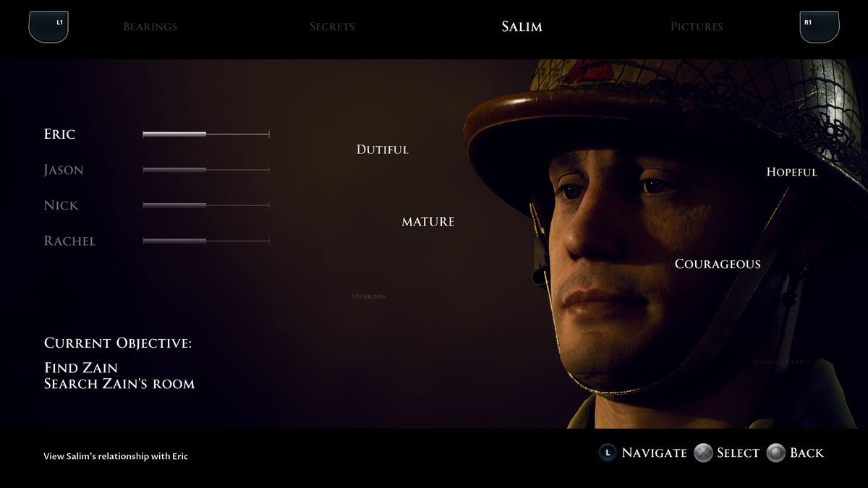
Task: Choose Jason in the relationship list
Action: pyautogui.click(x=64, y=171)
